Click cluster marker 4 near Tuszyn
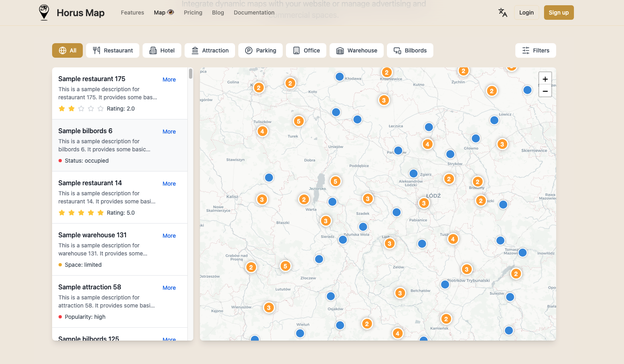This screenshot has width=624, height=364. [453, 239]
